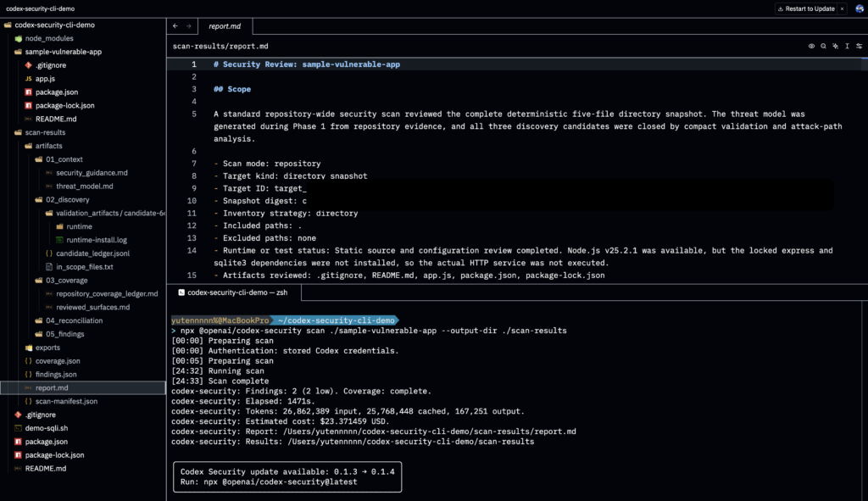Select the report.md editor tab
Image resolution: width=868 pixels, height=501 pixels.
225,26
